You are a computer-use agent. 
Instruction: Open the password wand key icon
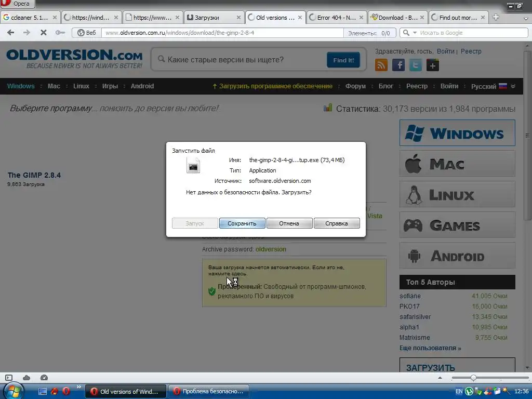coord(60,33)
